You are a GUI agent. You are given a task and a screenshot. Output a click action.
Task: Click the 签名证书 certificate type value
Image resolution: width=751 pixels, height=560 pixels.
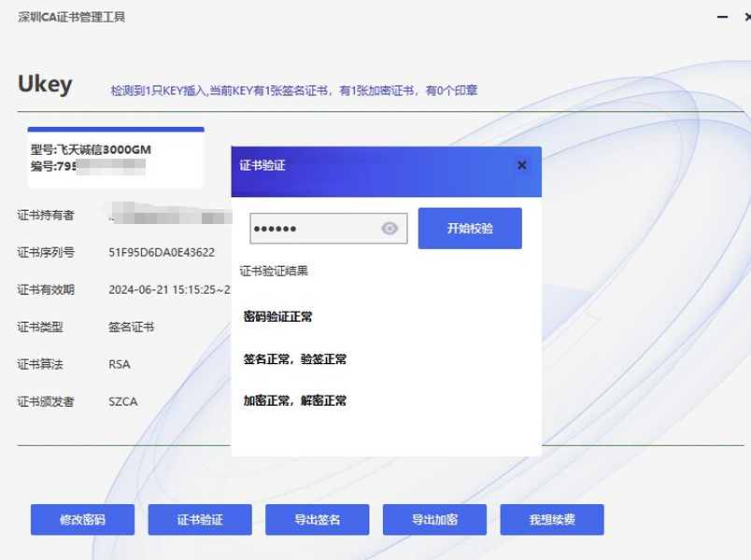132,327
